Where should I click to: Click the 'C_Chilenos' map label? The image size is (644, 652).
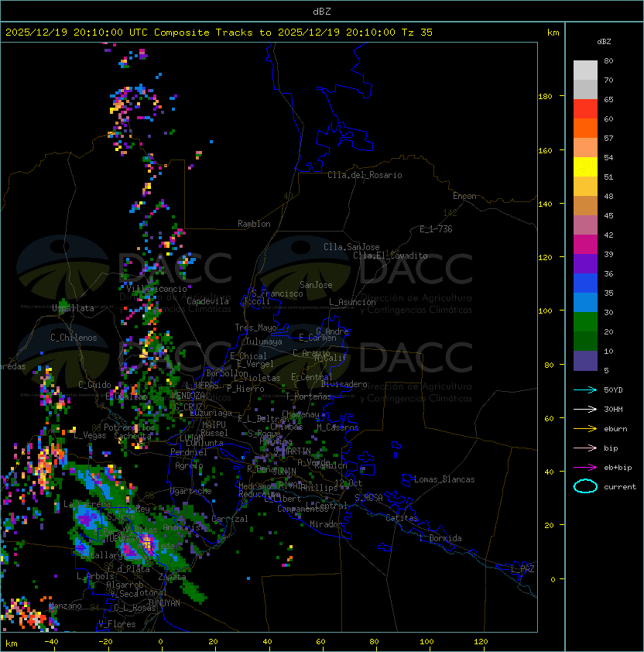coord(74,338)
